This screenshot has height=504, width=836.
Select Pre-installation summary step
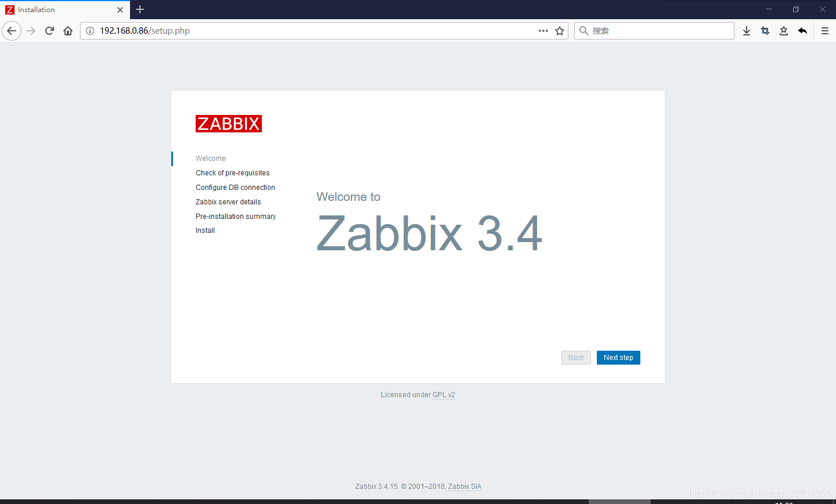(x=236, y=217)
